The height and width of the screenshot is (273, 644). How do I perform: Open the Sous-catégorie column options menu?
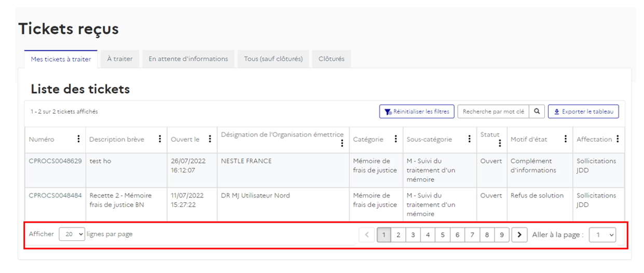(x=469, y=139)
